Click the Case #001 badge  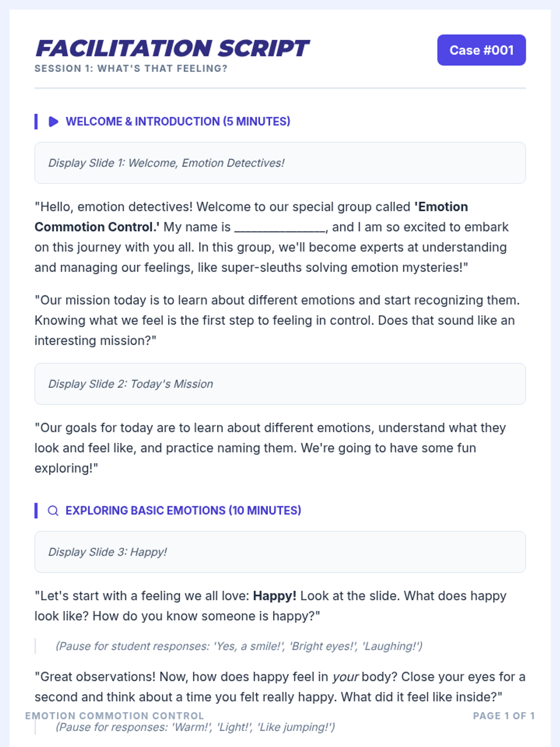pyautogui.click(x=482, y=50)
